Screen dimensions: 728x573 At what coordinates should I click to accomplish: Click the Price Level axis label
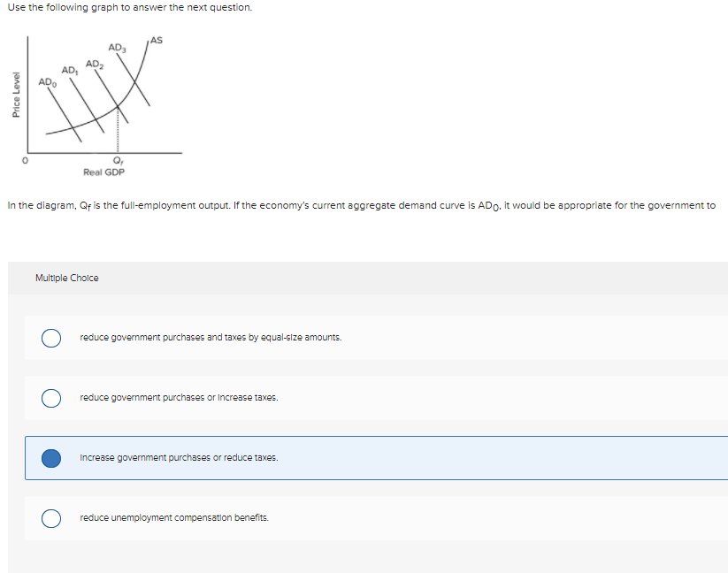click(x=16, y=95)
